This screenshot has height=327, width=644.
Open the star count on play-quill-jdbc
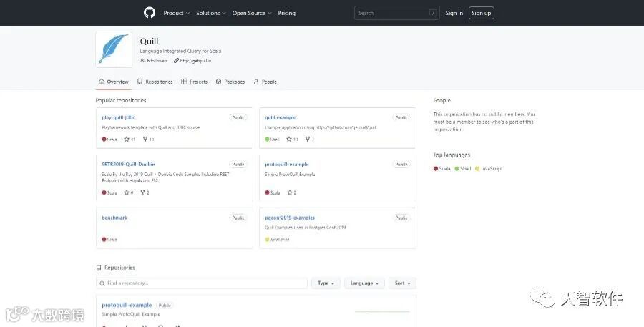(x=130, y=140)
